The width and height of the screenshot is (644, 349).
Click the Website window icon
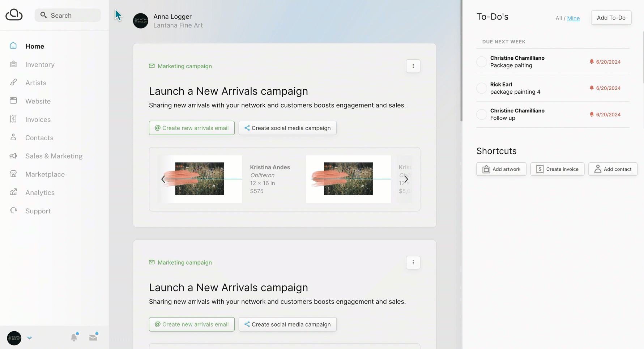click(13, 101)
